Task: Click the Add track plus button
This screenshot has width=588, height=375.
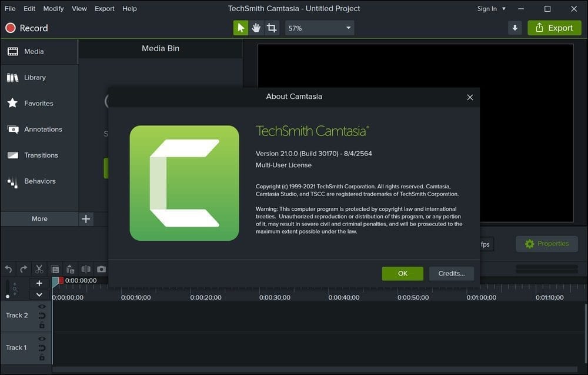Action: point(39,283)
